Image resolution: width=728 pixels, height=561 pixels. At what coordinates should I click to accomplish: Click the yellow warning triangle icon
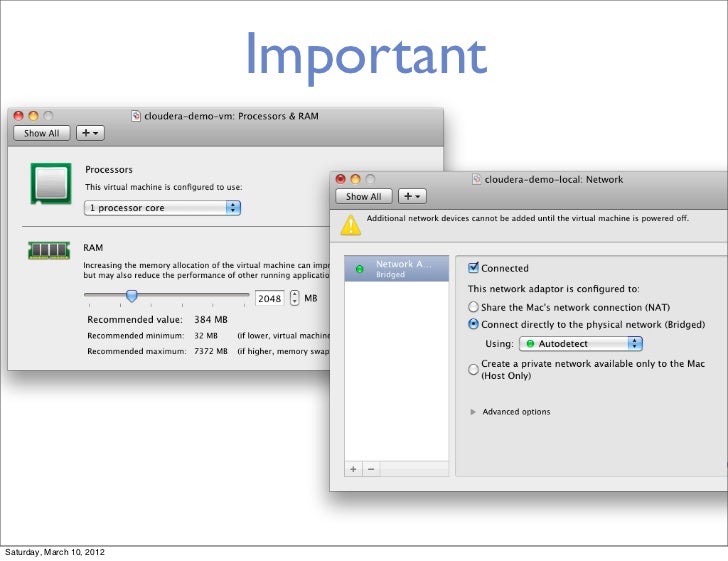tap(351, 225)
